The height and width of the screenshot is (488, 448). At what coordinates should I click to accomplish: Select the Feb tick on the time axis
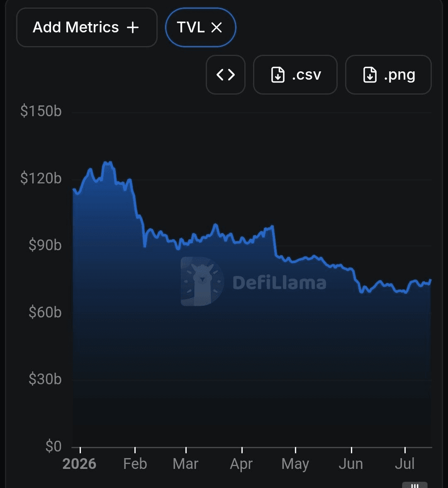(x=135, y=464)
